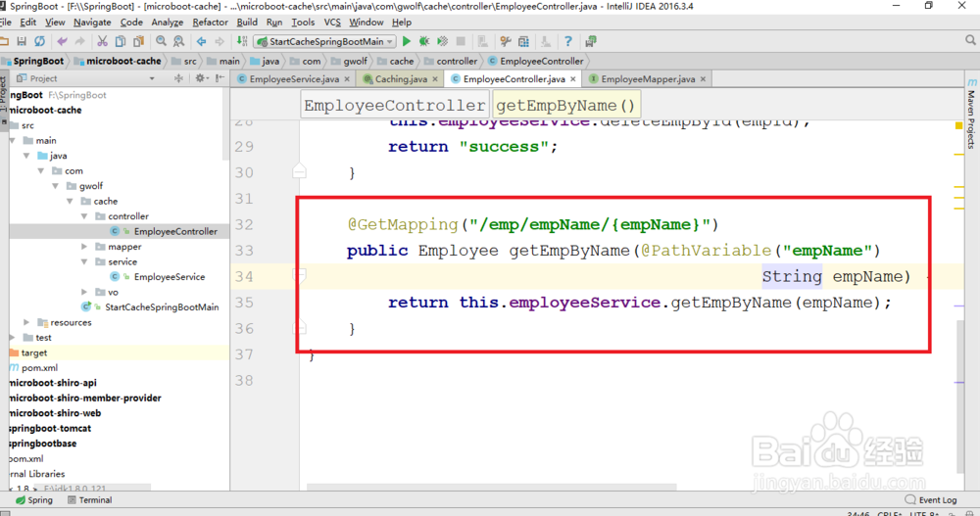The width and height of the screenshot is (980, 516).
Task: Click the Save All toolbar icon
Action: point(22,41)
